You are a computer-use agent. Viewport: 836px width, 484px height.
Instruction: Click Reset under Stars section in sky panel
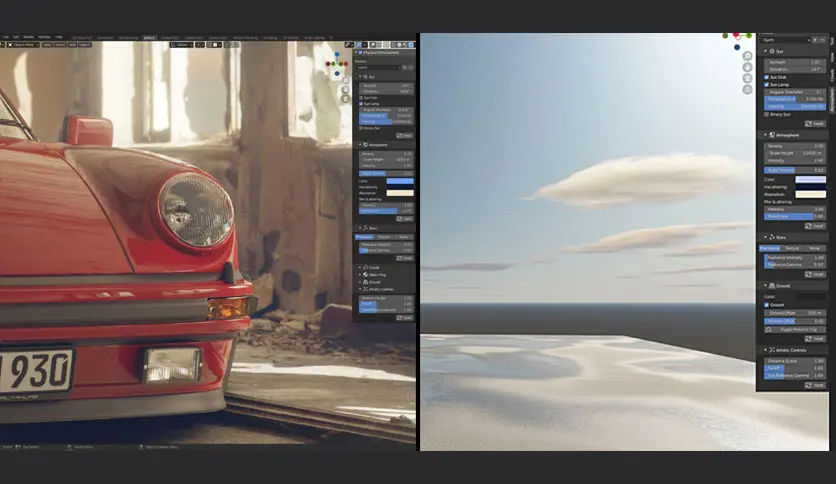point(815,275)
